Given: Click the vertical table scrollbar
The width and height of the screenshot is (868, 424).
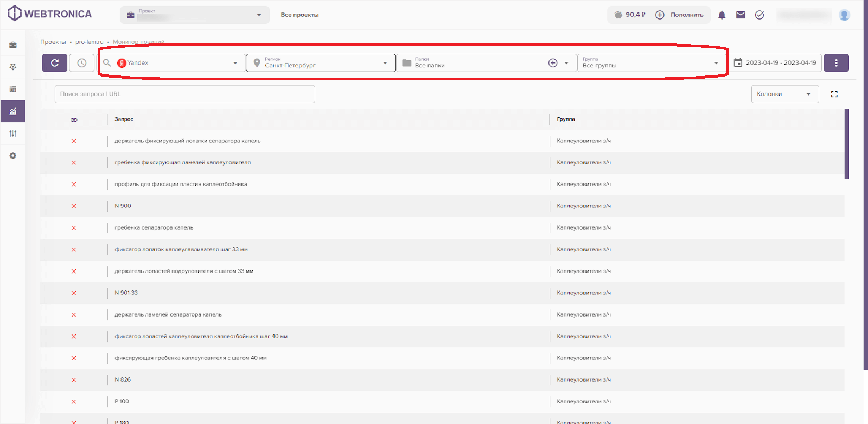Looking at the screenshot, I should pyautogui.click(x=847, y=144).
